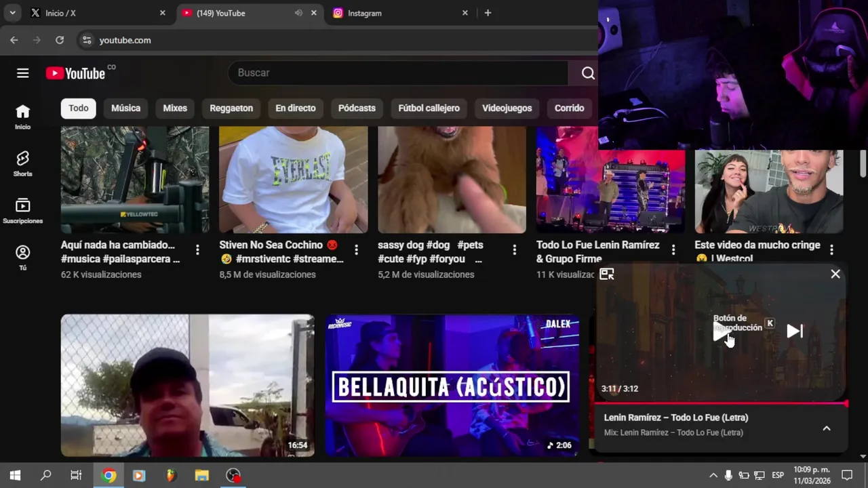Click the ESP language indicator
This screenshot has width=868, height=488.
pyautogui.click(x=778, y=475)
